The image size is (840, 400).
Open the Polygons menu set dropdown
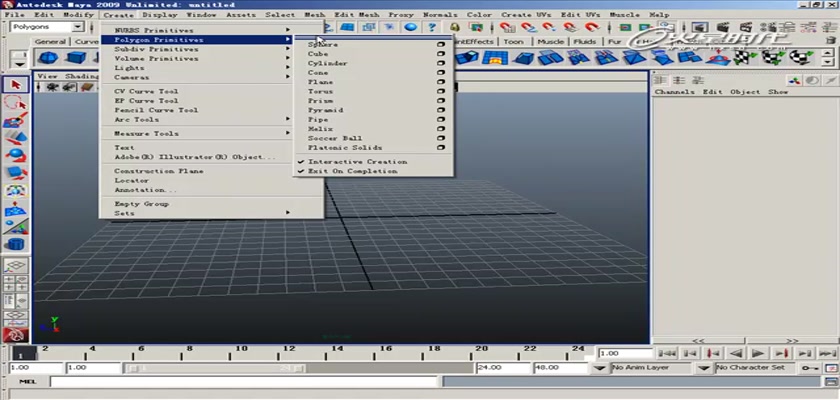coord(78,27)
